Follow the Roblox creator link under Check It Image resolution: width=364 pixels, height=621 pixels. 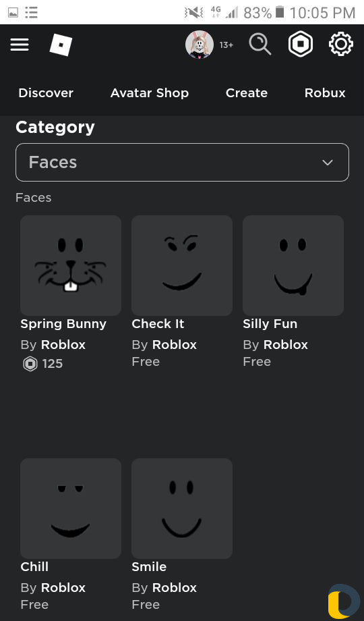pyautogui.click(x=175, y=344)
